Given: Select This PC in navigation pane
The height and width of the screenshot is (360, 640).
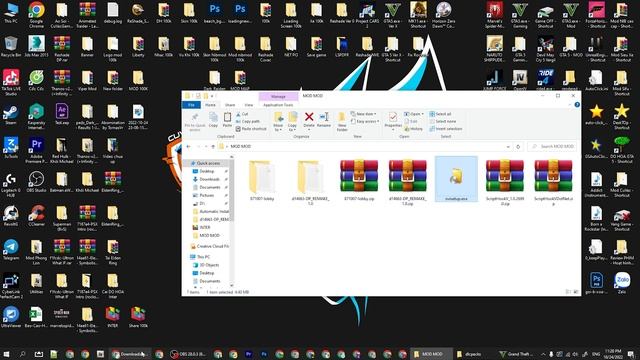Looking at the screenshot, I should pyautogui.click(x=203, y=257).
